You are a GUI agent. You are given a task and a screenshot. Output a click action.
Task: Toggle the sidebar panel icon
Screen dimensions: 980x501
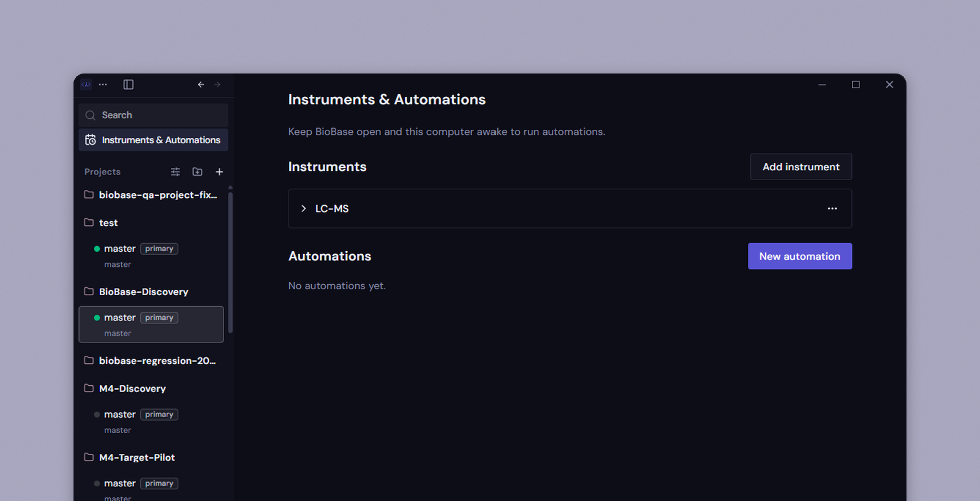[x=129, y=85]
